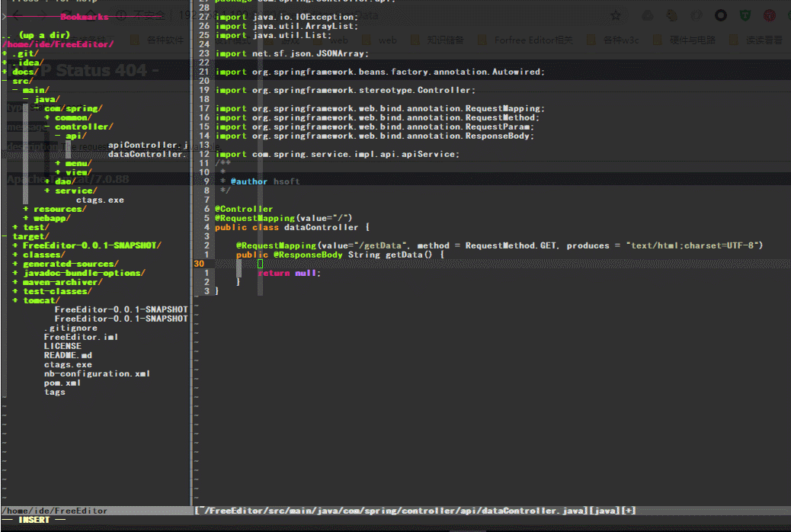Collapse the api/ folder in the tree
791x532 pixels.
click(x=75, y=135)
